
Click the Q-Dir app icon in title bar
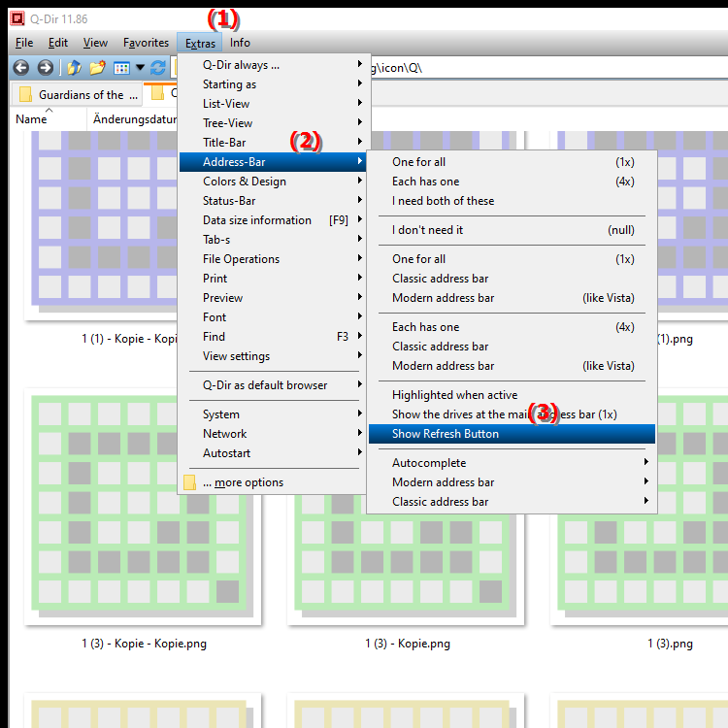pyautogui.click(x=16, y=17)
